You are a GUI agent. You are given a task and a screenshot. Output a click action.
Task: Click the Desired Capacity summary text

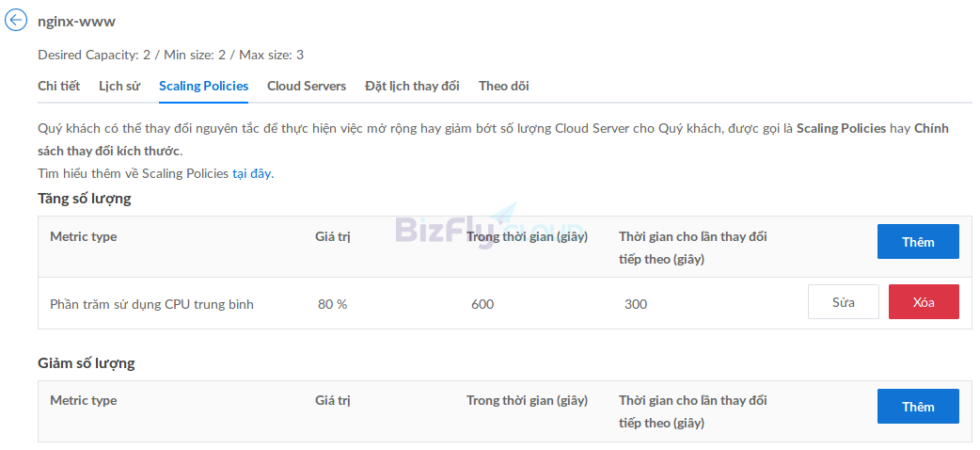click(170, 56)
